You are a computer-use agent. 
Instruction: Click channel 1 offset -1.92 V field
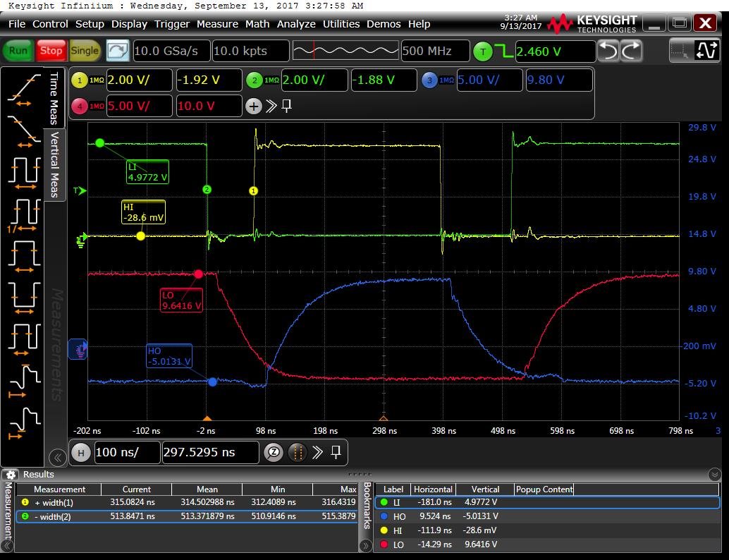pyautogui.click(x=209, y=80)
